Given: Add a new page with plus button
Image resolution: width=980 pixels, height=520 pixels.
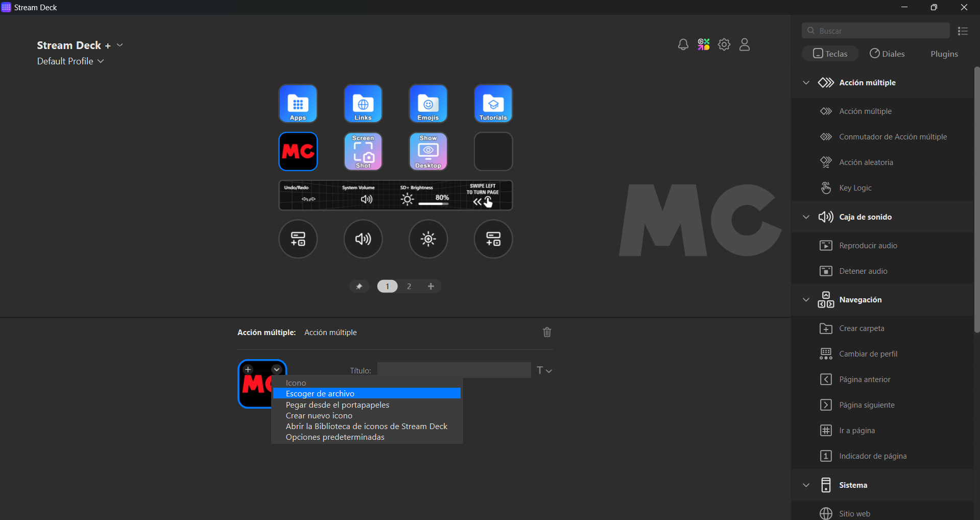Looking at the screenshot, I should pos(431,287).
